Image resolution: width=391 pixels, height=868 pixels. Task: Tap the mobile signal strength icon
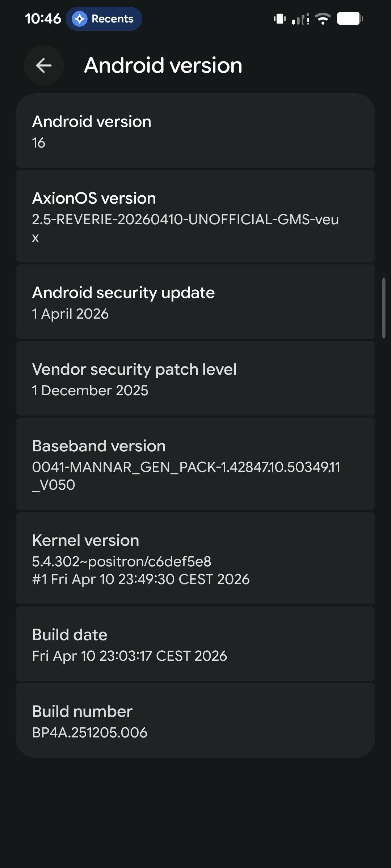click(300, 19)
